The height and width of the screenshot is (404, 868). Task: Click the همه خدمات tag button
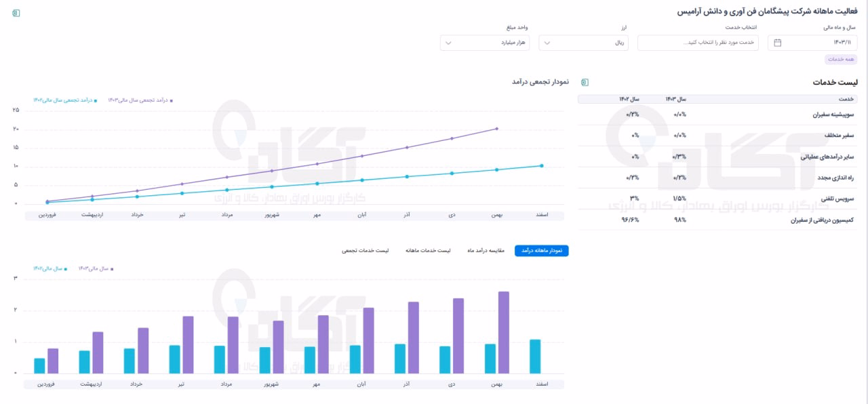(841, 59)
